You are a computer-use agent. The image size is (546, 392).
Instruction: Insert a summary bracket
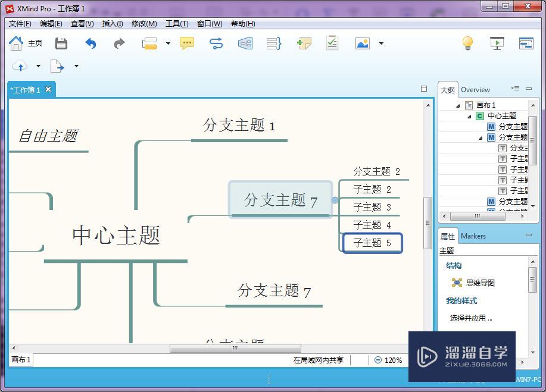pyautogui.click(x=274, y=43)
